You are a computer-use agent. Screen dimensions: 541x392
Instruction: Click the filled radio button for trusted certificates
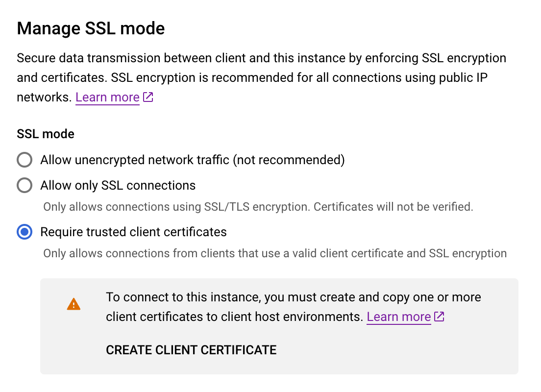[x=24, y=232]
